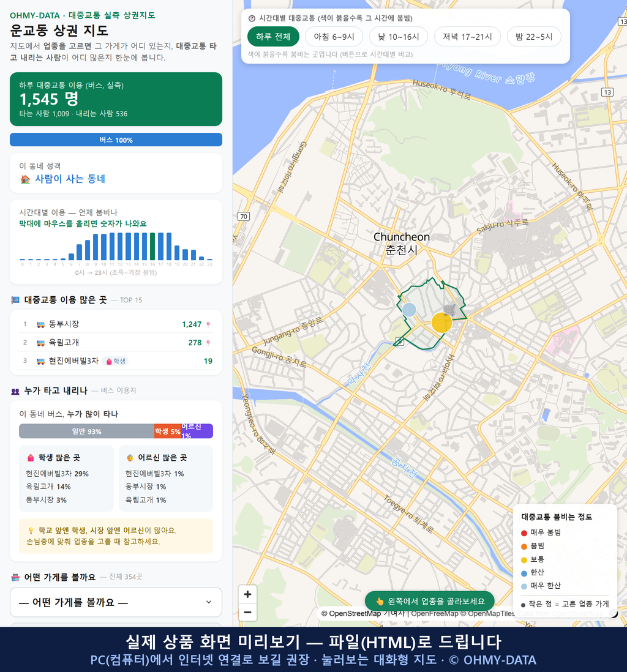627x672 pixels.
Task: Choose the 낮 10~16시 time filter
Action: (x=399, y=37)
